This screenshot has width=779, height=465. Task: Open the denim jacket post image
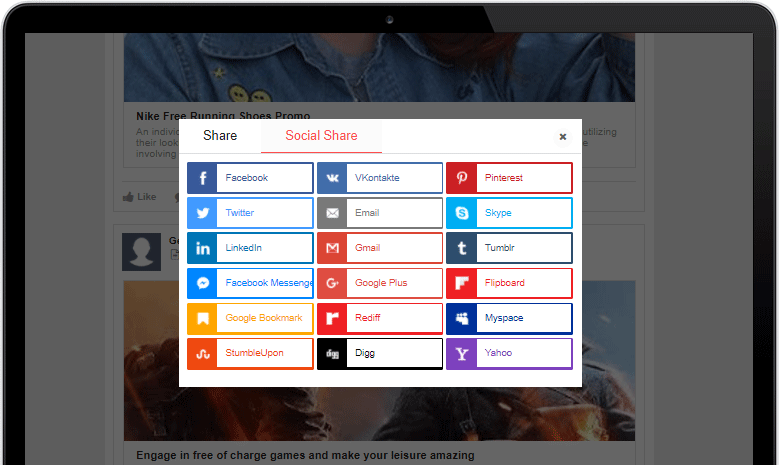pyautogui.click(x=379, y=68)
